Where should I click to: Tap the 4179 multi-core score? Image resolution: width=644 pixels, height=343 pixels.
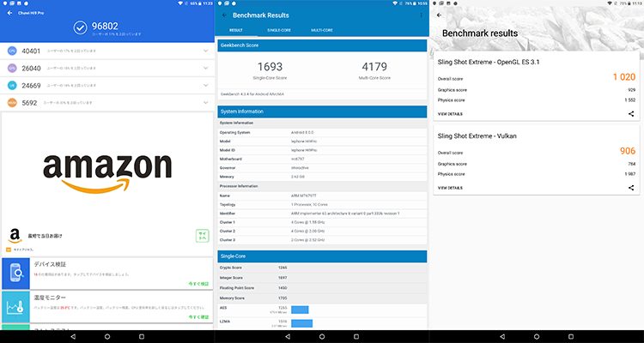[x=374, y=67]
